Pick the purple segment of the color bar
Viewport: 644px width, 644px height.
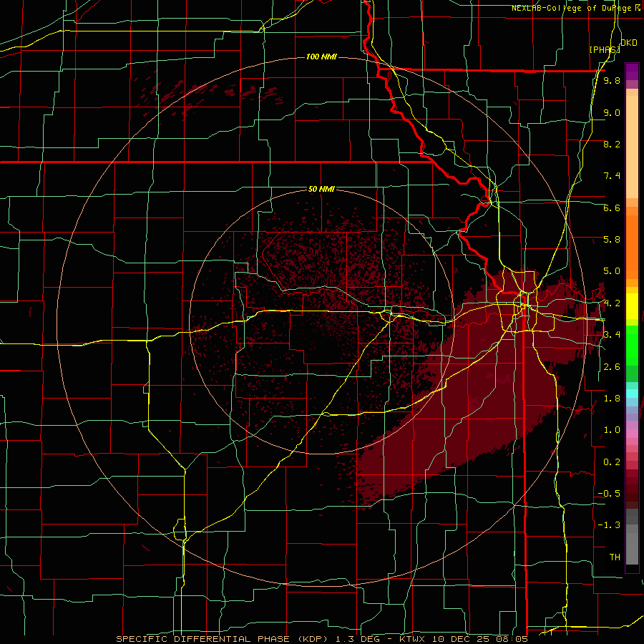pyautogui.click(x=632, y=72)
